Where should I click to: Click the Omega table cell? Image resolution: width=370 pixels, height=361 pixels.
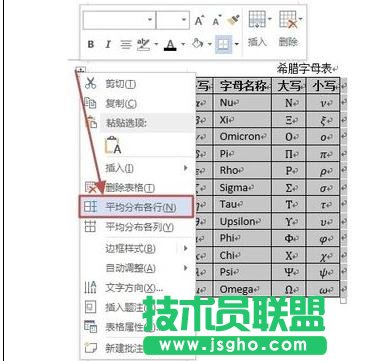tap(243, 290)
